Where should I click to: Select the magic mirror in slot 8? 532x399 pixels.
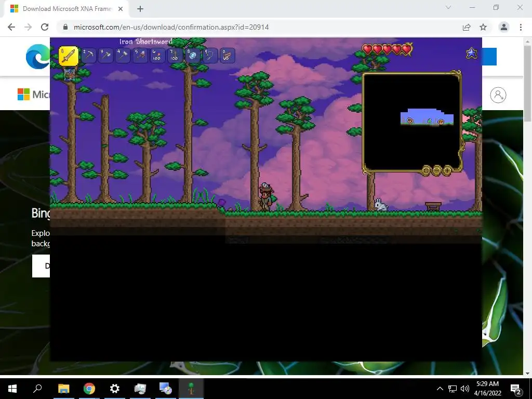192,56
